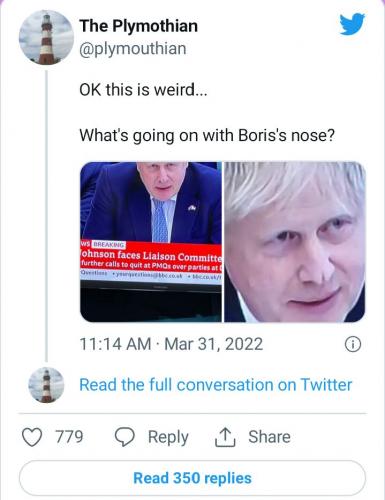Click the Reply text label
This screenshot has width=385, height=500.
pos(168,437)
